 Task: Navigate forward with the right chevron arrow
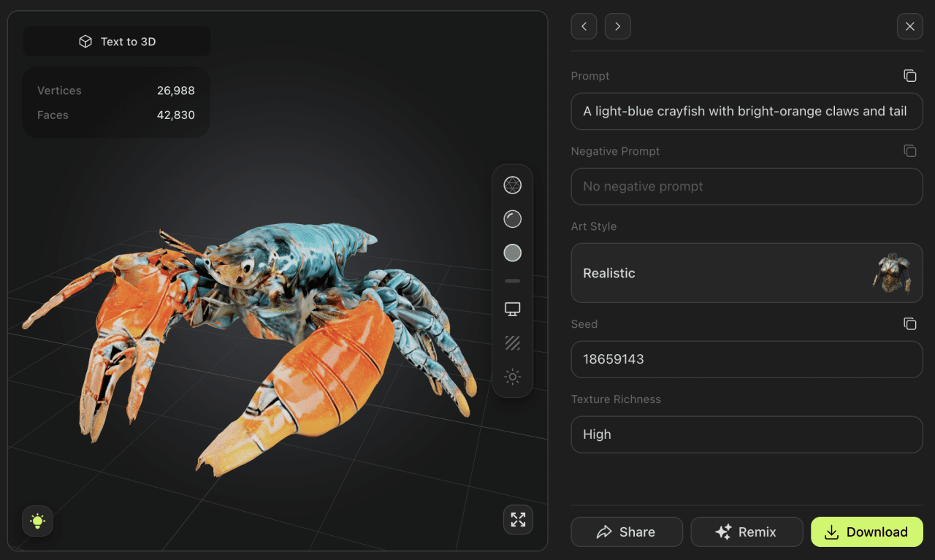click(x=617, y=26)
